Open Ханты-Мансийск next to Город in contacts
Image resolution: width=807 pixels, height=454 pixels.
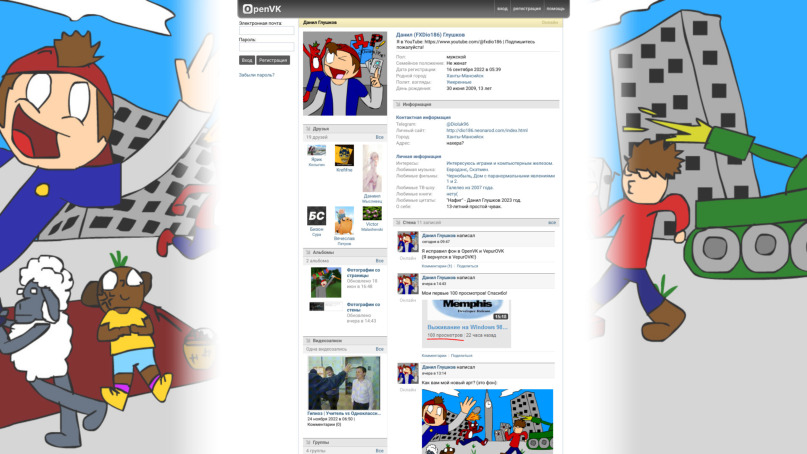point(465,137)
